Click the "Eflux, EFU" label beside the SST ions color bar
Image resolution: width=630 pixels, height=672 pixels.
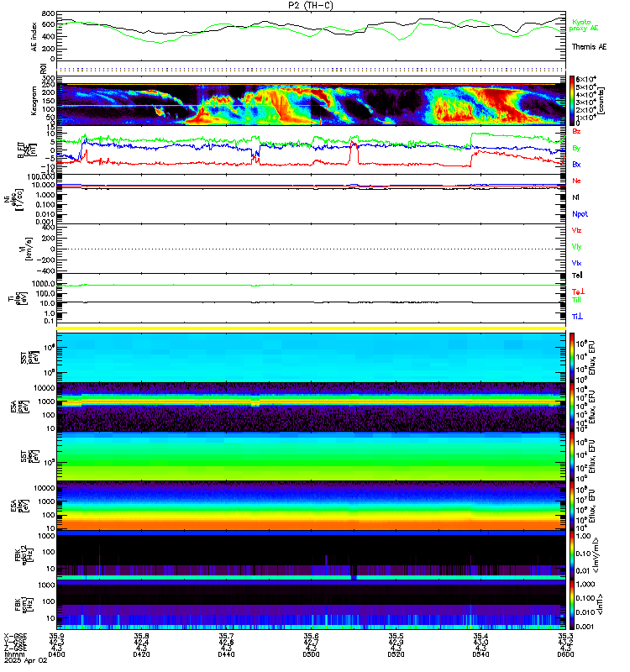(592, 358)
